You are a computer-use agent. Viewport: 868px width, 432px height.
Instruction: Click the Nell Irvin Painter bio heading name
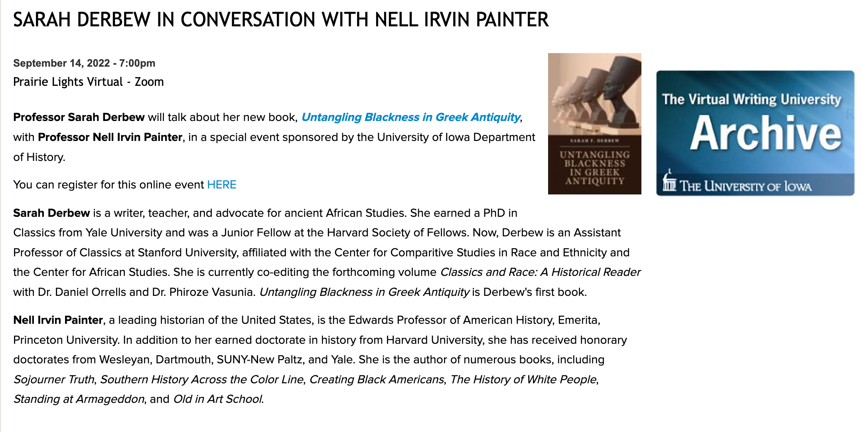coord(58,320)
